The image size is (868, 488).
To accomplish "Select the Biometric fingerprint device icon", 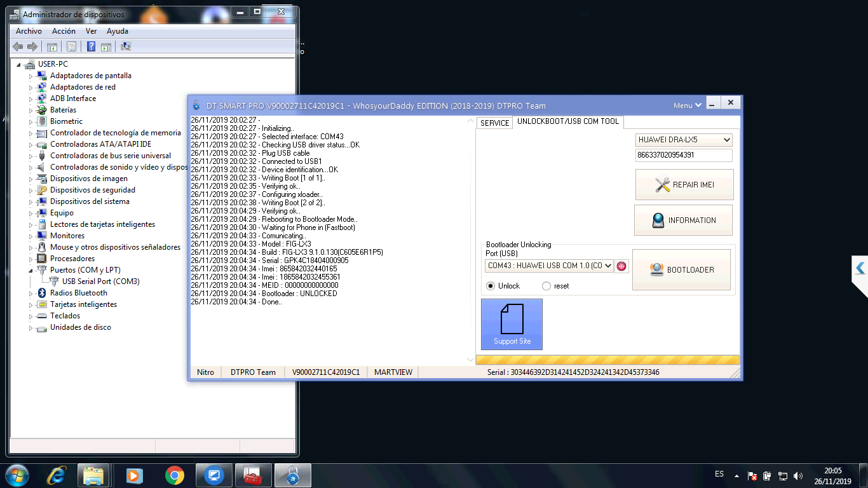I will [42, 121].
